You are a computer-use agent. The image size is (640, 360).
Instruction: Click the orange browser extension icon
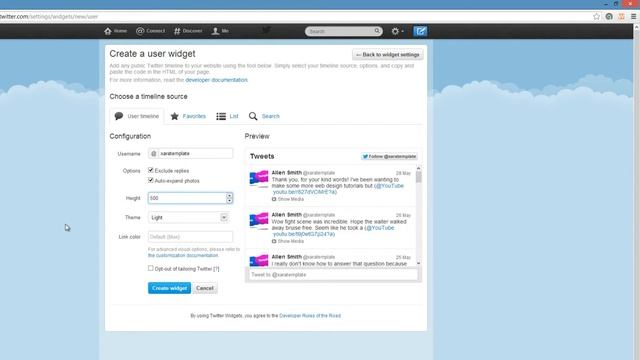[x=621, y=17]
